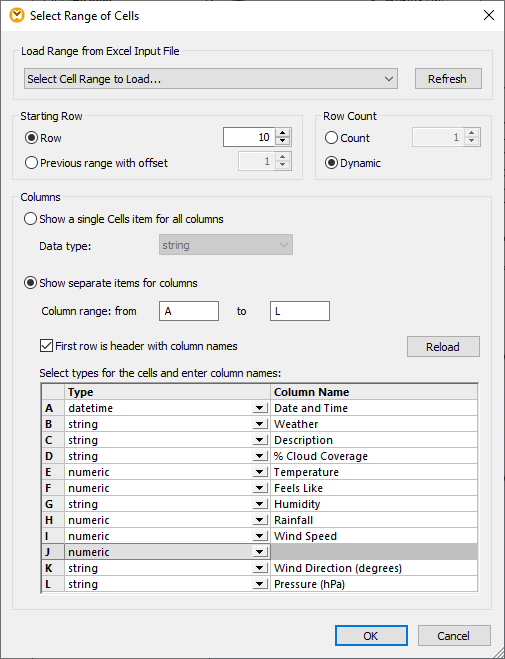Open type dropdown for column A datetime
505x659 pixels.
click(260, 408)
